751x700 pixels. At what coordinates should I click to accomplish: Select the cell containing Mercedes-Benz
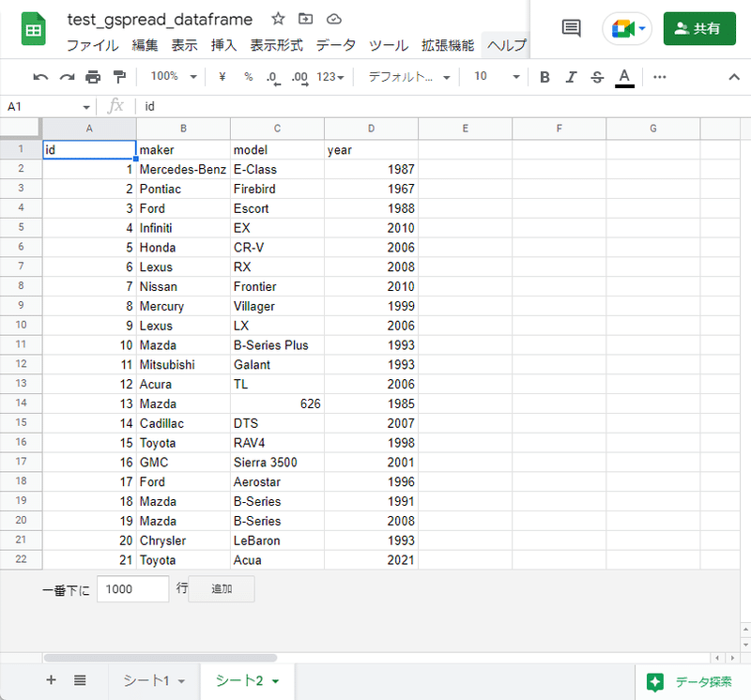[183, 170]
